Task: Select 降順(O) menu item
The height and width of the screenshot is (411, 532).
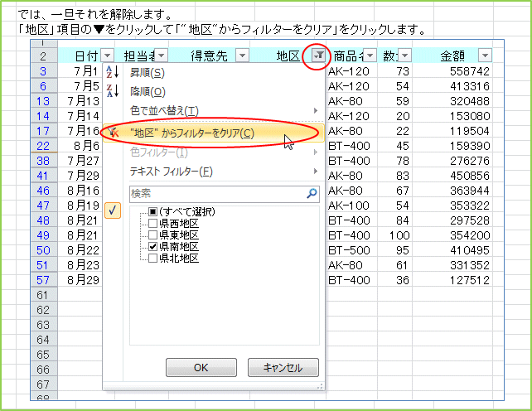Action: 214,91
